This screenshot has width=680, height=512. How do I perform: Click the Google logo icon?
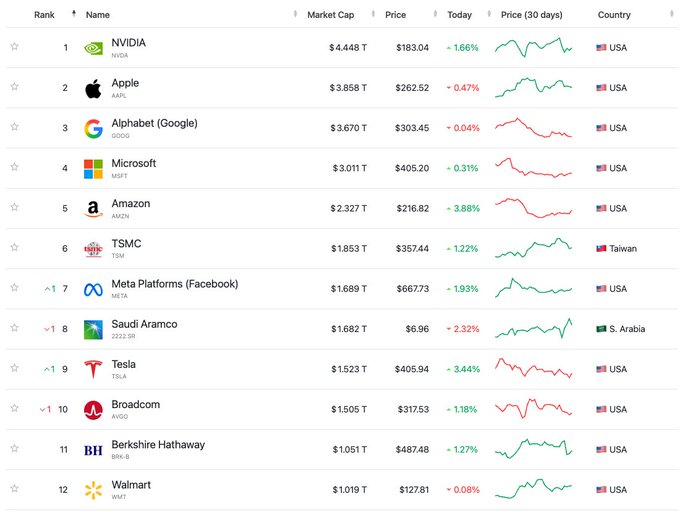(93, 128)
